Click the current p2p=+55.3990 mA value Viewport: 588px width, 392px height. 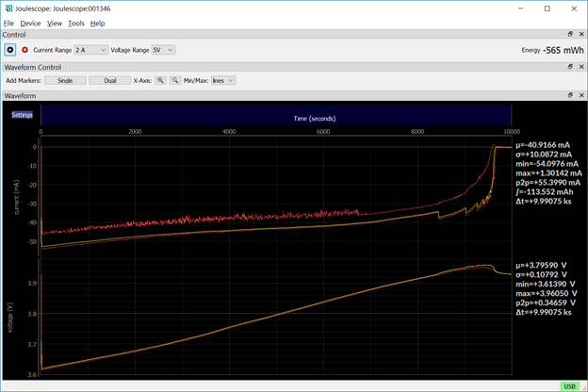coord(548,183)
